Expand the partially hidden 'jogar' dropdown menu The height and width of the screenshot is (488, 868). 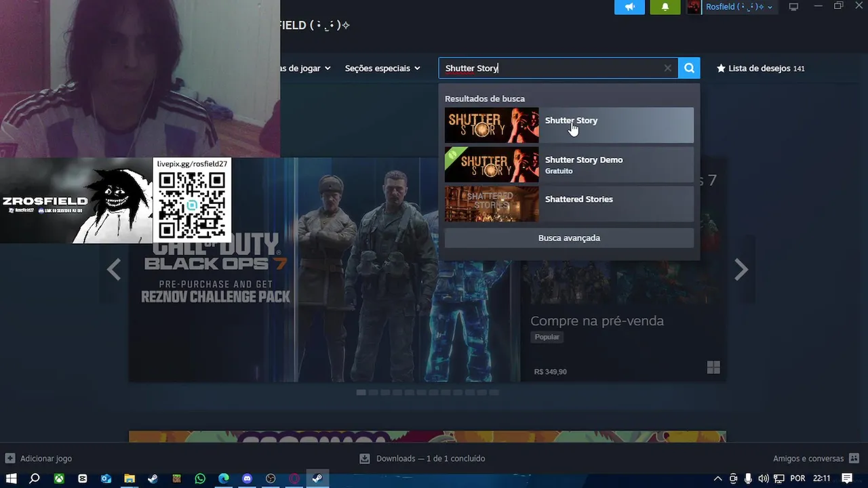307,68
